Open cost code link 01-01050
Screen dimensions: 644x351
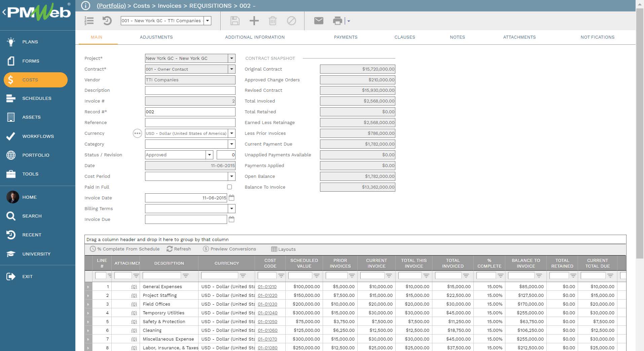click(267, 322)
